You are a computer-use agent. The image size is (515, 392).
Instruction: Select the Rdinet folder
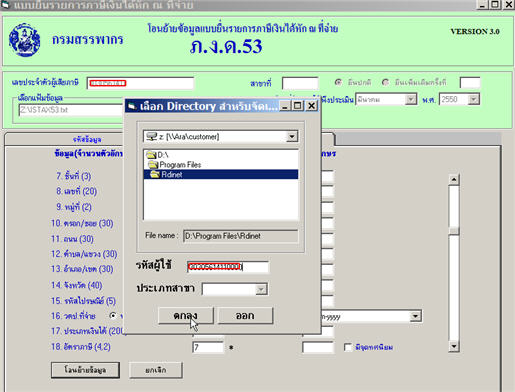point(221,174)
